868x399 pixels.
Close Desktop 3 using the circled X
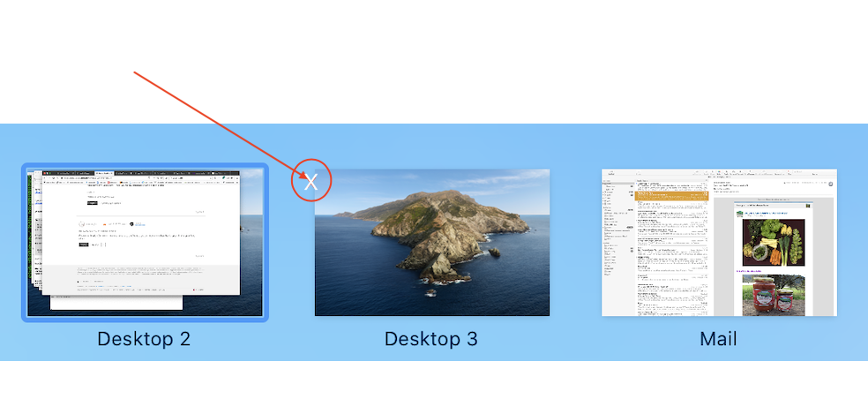click(x=311, y=181)
